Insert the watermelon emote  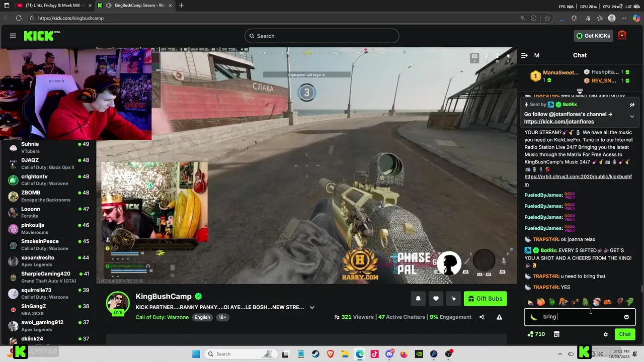point(552,302)
